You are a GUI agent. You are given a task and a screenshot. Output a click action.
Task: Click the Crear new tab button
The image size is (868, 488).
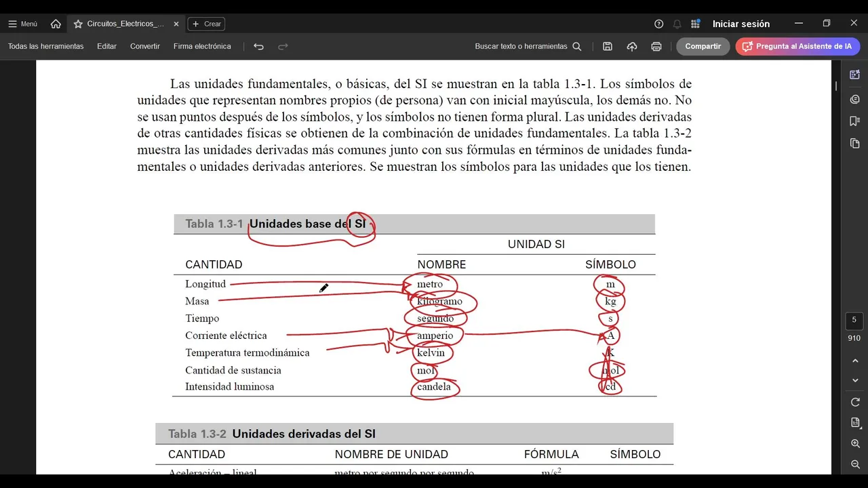coord(206,24)
